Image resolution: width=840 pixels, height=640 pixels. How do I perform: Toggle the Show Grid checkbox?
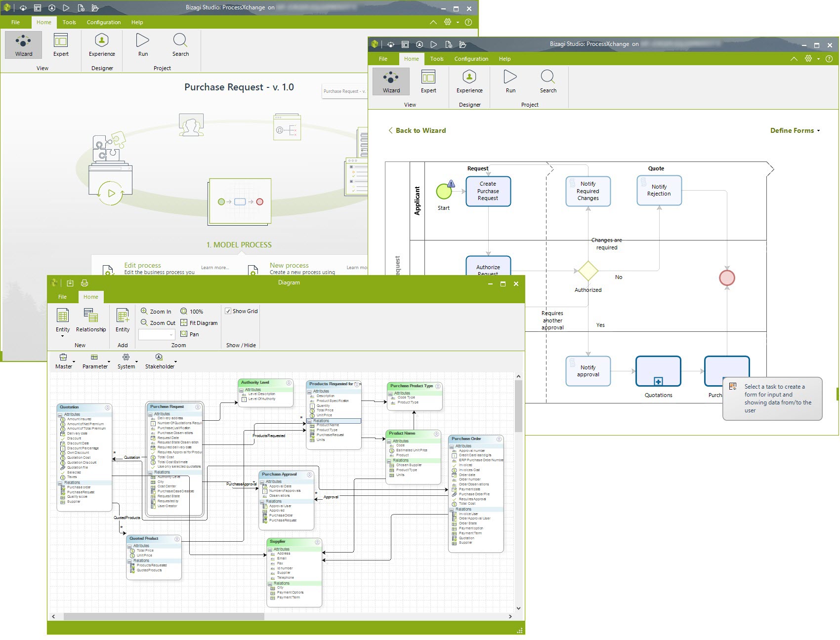click(x=228, y=311)
